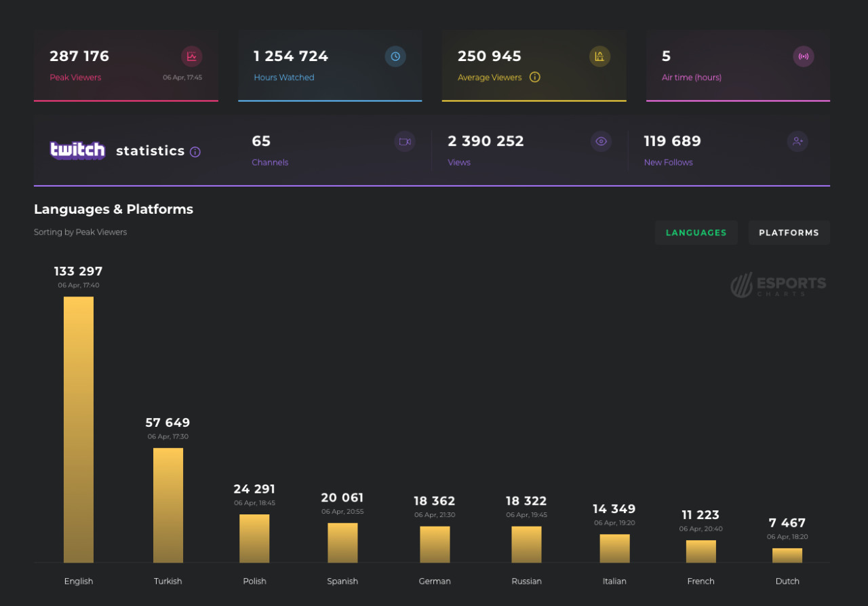Click the Polish language bar
868x606 pixels.
click(x=254, y=539)
